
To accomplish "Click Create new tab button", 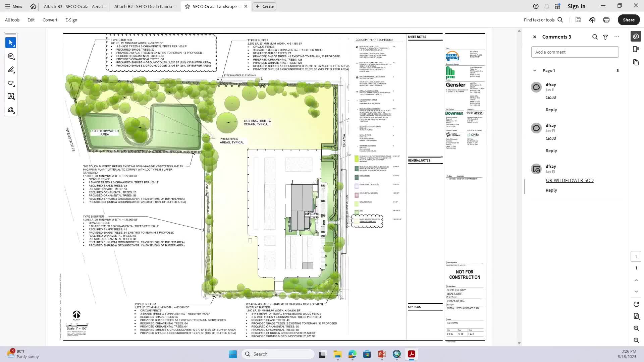I will click(x=264, y=6).
